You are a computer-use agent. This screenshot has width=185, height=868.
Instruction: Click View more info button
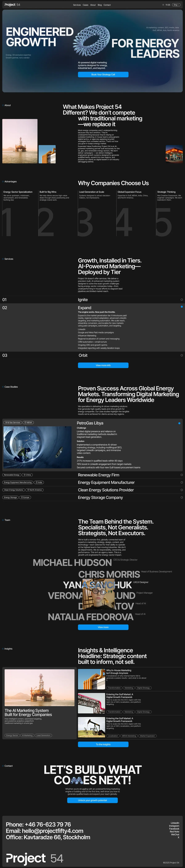[x=103, y=365]
